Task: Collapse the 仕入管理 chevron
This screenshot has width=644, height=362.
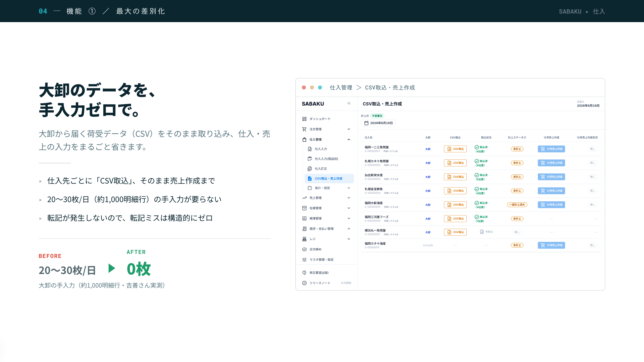Action: click(349, 140)
